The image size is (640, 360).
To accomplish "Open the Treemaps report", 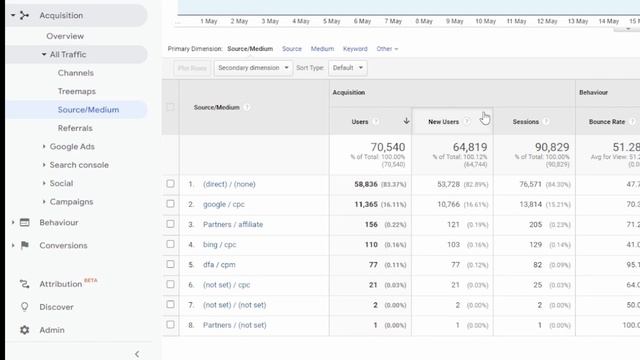I will tap(77, 91).
